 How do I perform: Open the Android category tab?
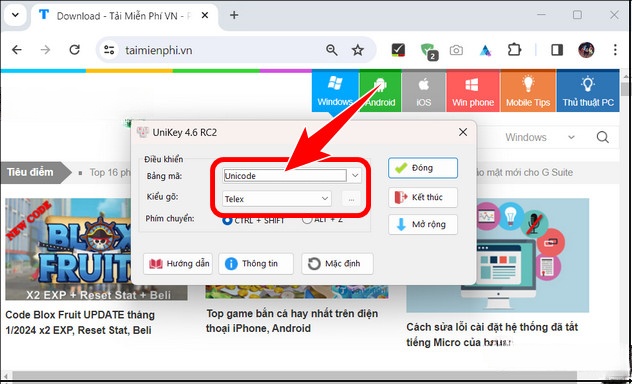pos(380,91)
